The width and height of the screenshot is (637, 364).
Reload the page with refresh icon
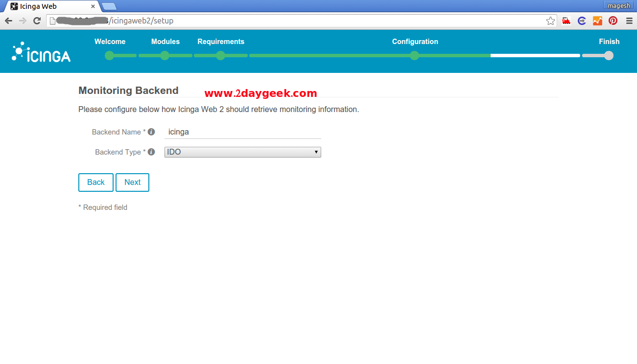click(37, 21)
